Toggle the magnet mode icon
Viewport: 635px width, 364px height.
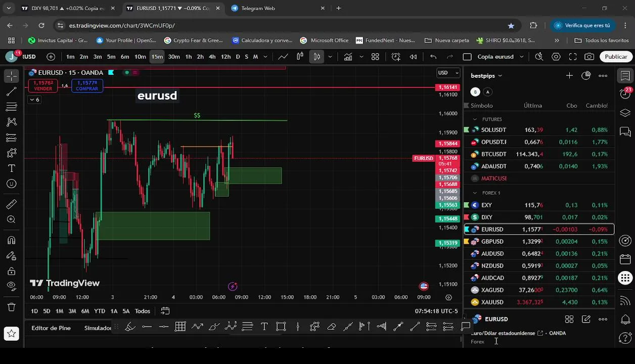click(x=12, y=240)
